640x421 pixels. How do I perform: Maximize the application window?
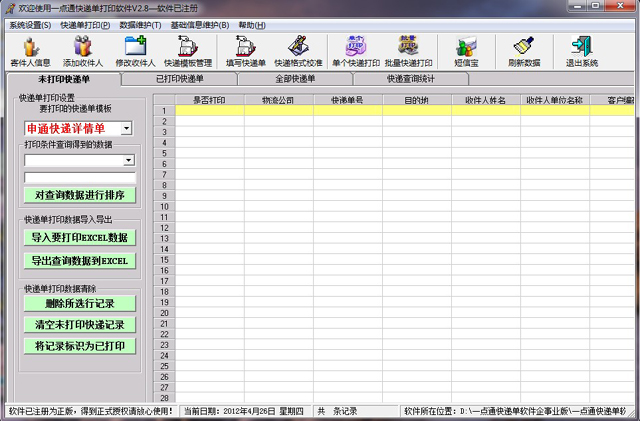click(596, 6)
